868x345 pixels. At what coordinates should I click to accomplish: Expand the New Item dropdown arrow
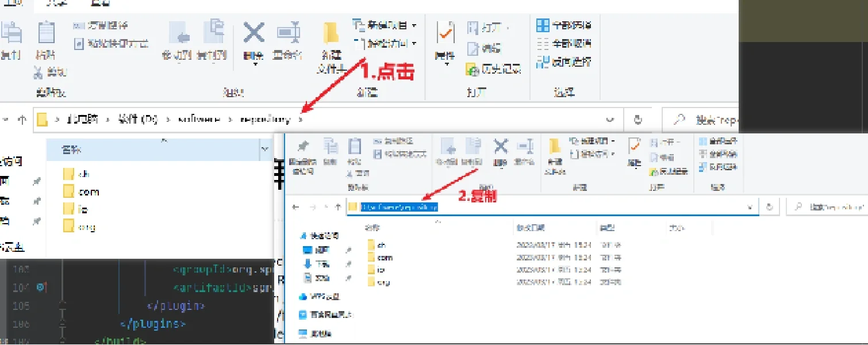click(x=414, y=25)
